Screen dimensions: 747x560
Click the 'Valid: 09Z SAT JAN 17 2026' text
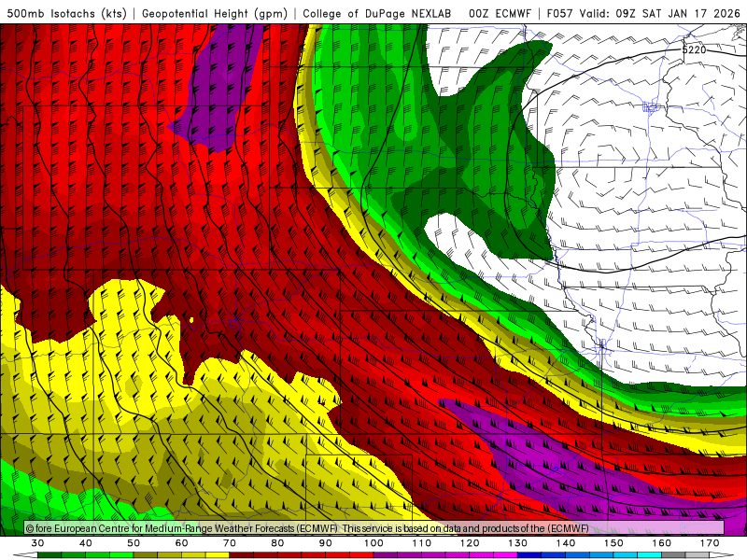[659, 14]
